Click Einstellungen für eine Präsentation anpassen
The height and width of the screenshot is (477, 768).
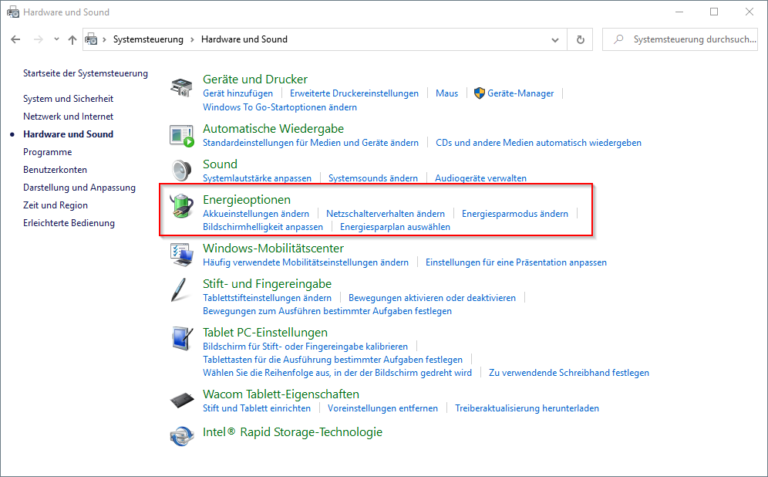[x=516, y=262]
